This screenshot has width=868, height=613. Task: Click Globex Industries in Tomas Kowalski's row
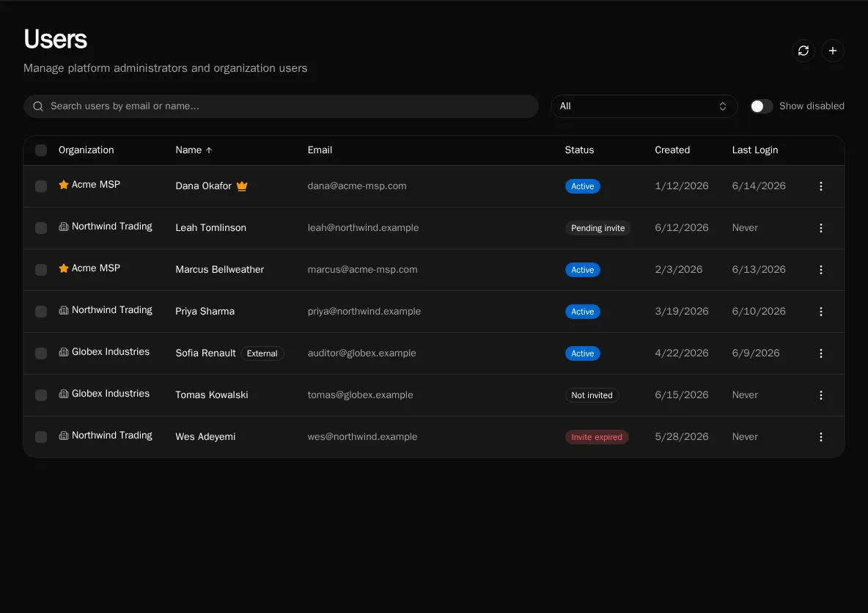pyautogui.click(x=111, y=394)
